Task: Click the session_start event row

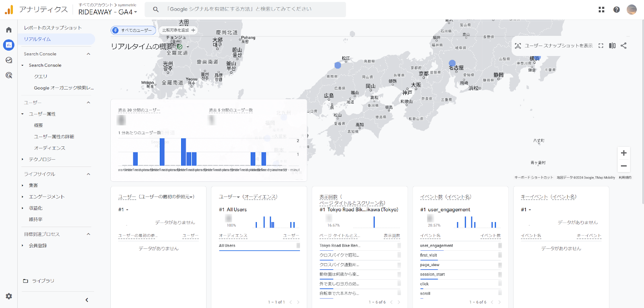Action: (461, 275)
